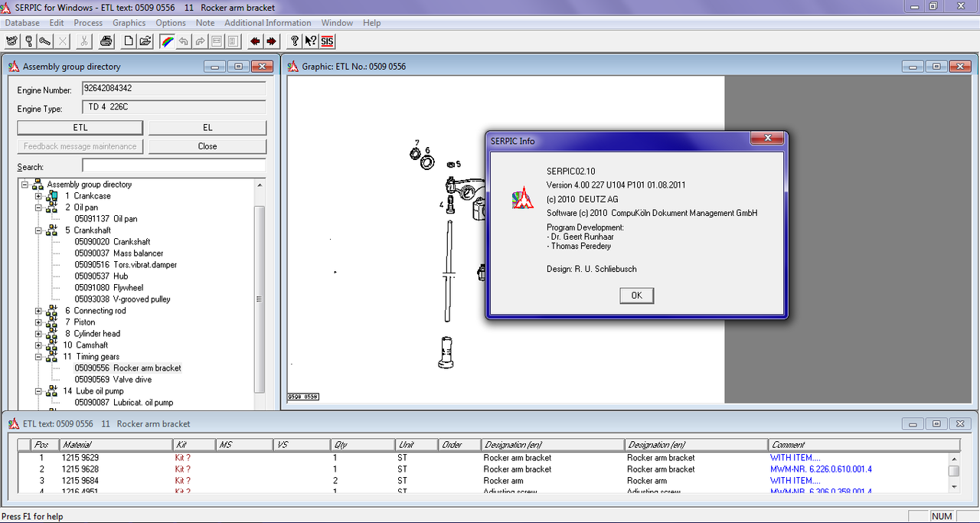980x523 pixels.
Task: Click the SIS toolbar icon
Action: pos(328,41)
